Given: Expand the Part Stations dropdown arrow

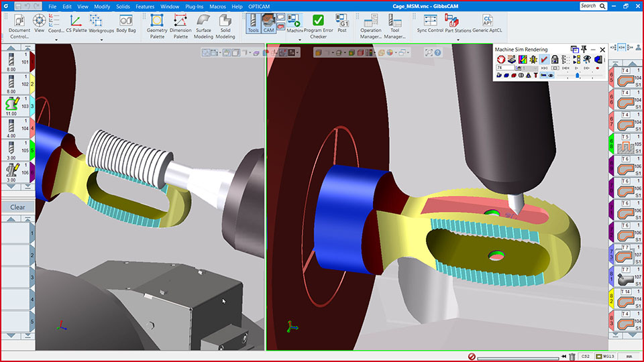Looking at the screenshot, I should 458,40.
